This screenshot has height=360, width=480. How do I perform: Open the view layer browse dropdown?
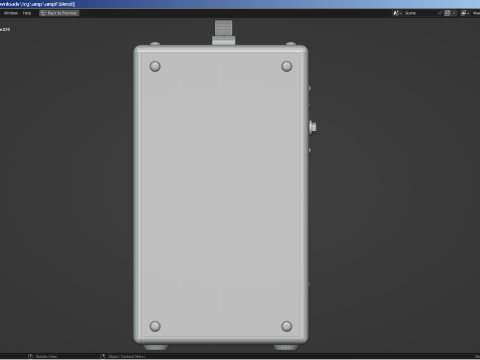coord(465,13)
